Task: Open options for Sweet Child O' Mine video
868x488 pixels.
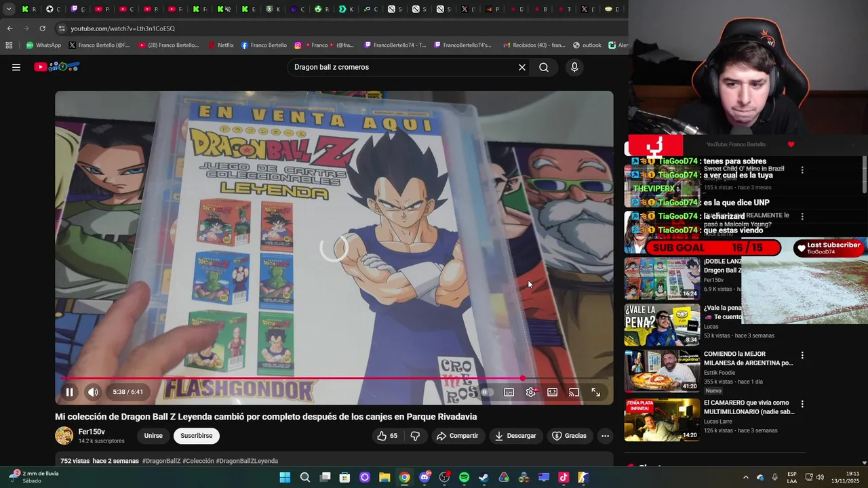Action: [802, 170]
